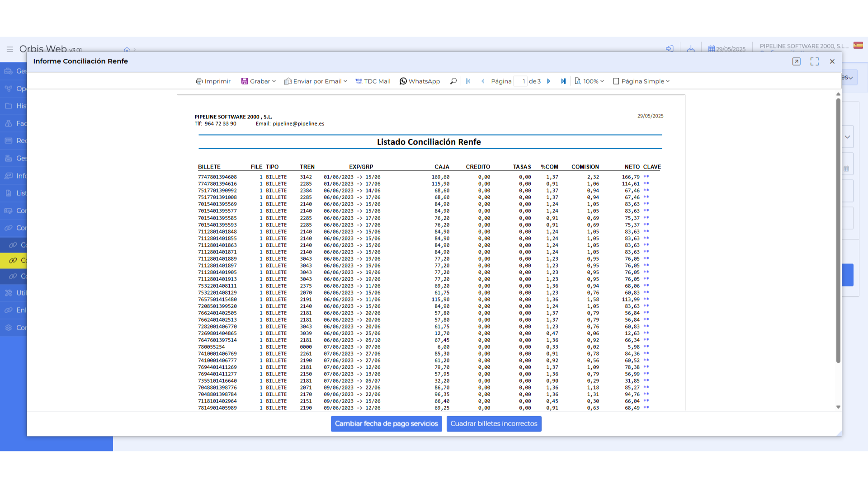The width and height of the screenshot is (868, 488).
Task: Click ticket number 7814901405989
Action: point(217,408)
